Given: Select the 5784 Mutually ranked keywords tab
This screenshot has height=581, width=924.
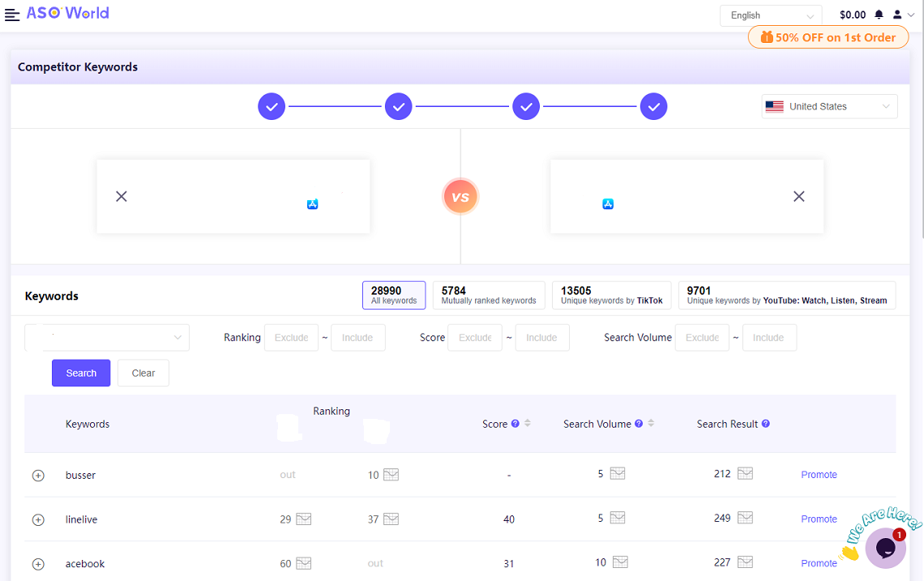Looking at the screenshot, I should (489, 295).
